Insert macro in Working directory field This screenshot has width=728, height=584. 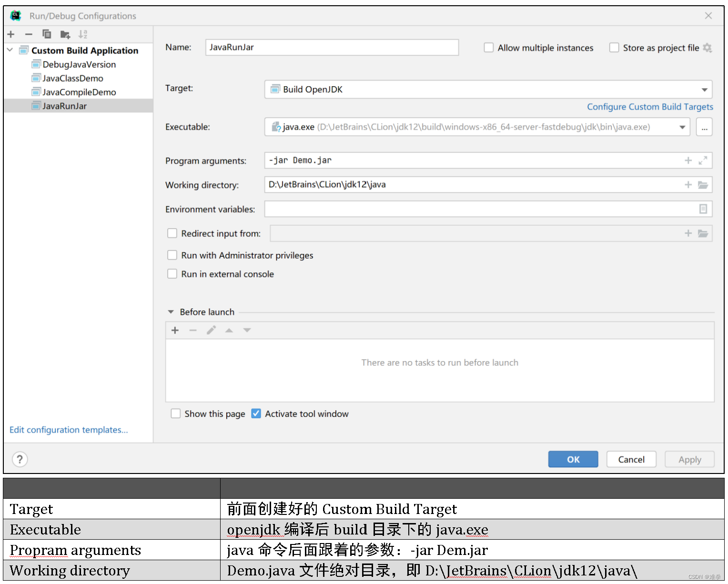(x=688, y=185)
